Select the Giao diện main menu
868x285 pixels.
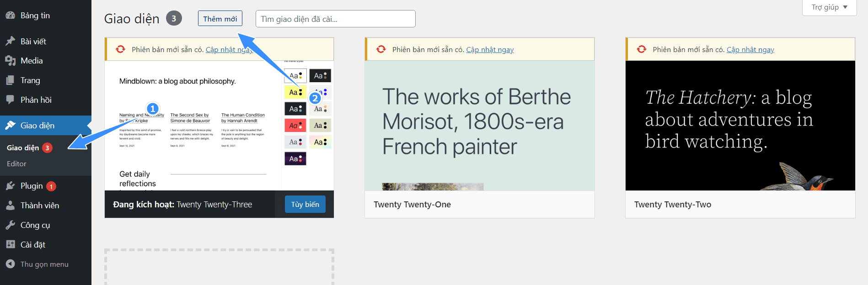pyautogui.click(x=46, y=125)
